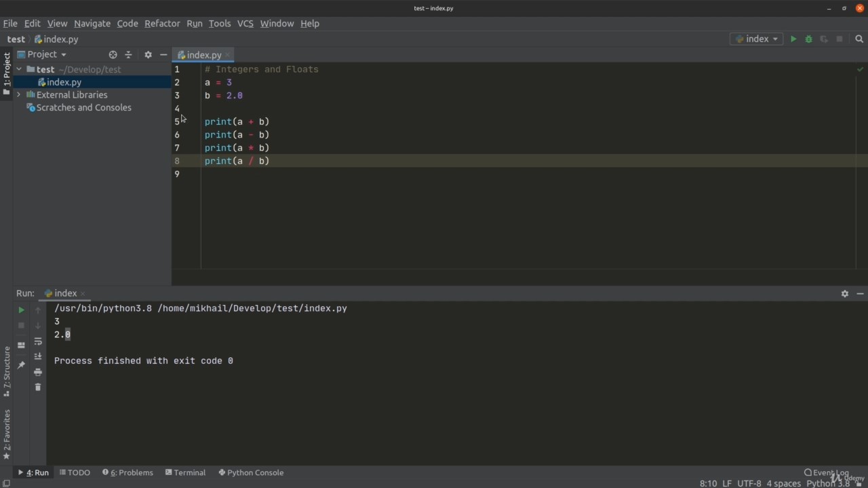This screenshot has width=868, height=488.
Task: Close the index.py editor tab
Action: click(228, 55)
